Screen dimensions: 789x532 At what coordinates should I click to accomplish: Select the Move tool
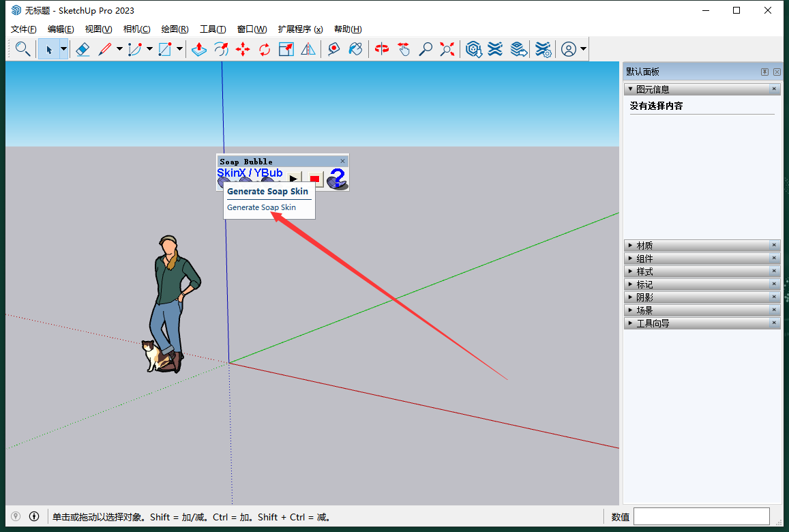pos(243,48)
